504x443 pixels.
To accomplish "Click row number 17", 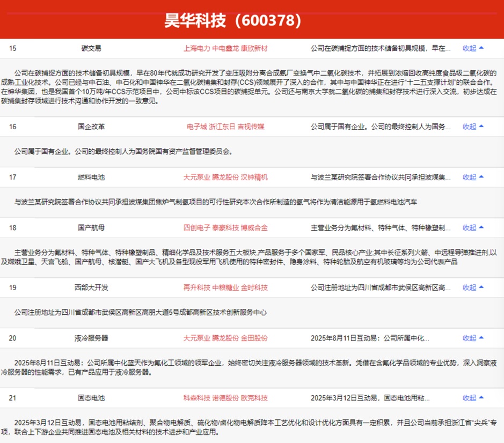I will click(x=12, y=177).
